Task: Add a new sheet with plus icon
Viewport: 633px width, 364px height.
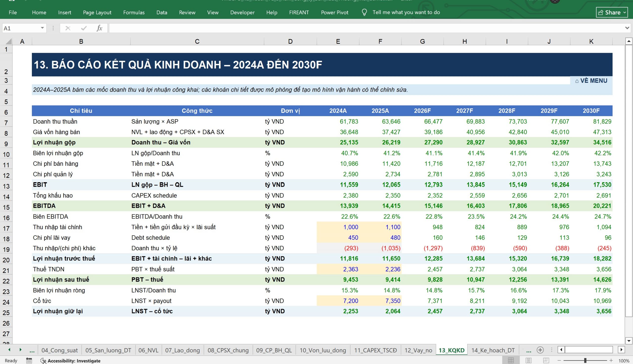Action: coord(540,350)
